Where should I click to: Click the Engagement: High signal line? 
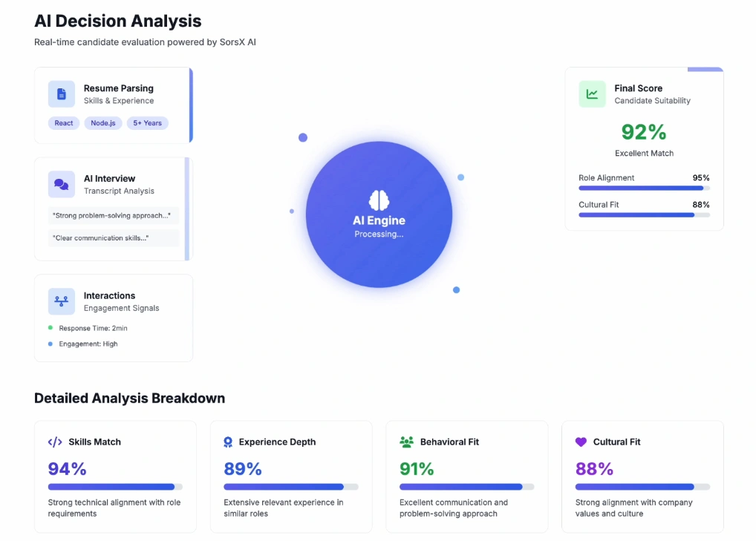click(x=88, y=344)
